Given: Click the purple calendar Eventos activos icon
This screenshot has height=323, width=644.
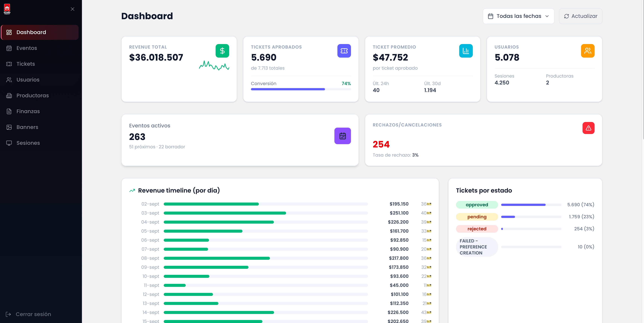Looking at the screenshot, I should point(342,136).
